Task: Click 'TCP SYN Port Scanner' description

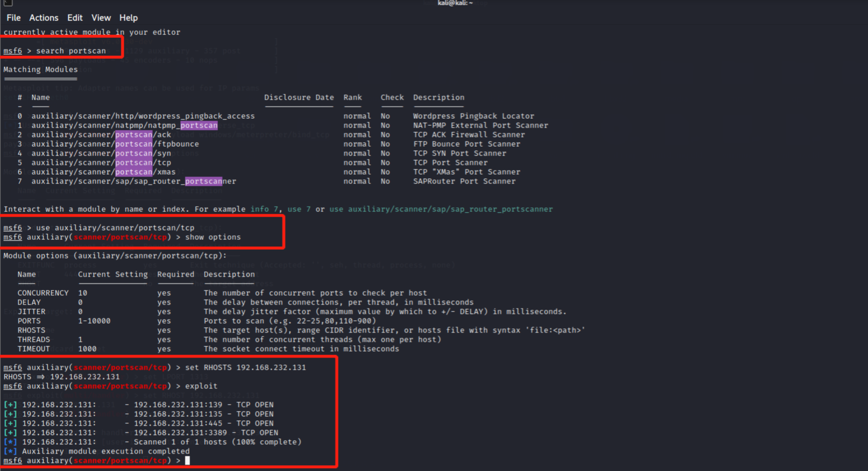Action: pos(460,153)
